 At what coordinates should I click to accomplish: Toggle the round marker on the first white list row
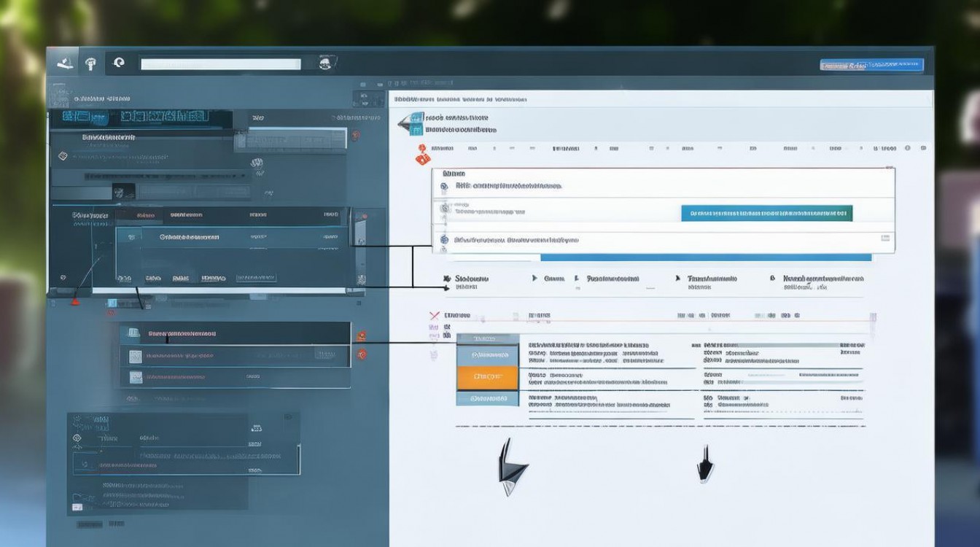click(443, 187)
